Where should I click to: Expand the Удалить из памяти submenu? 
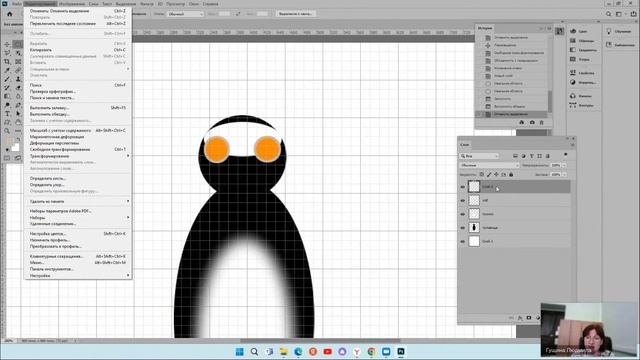[78, 201]
